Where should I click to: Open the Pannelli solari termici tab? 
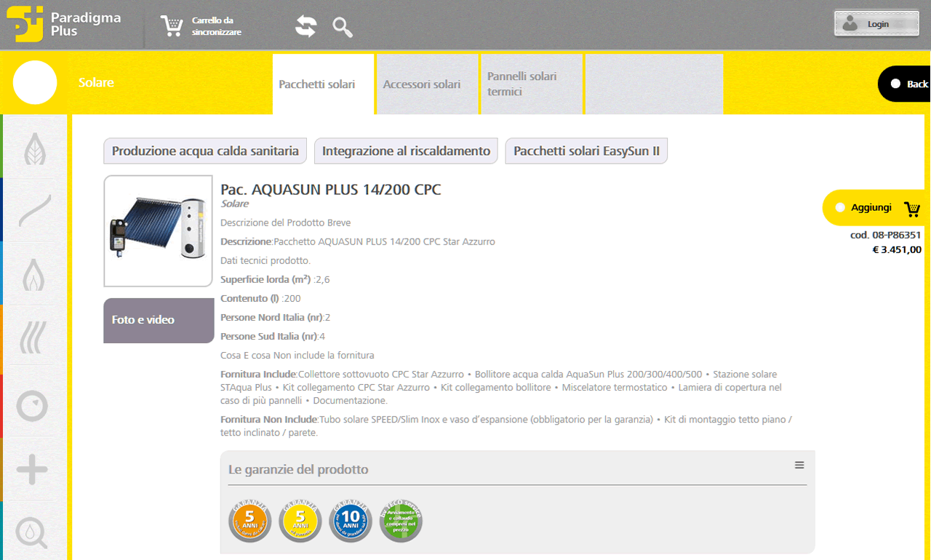click(x=531, y=84)
